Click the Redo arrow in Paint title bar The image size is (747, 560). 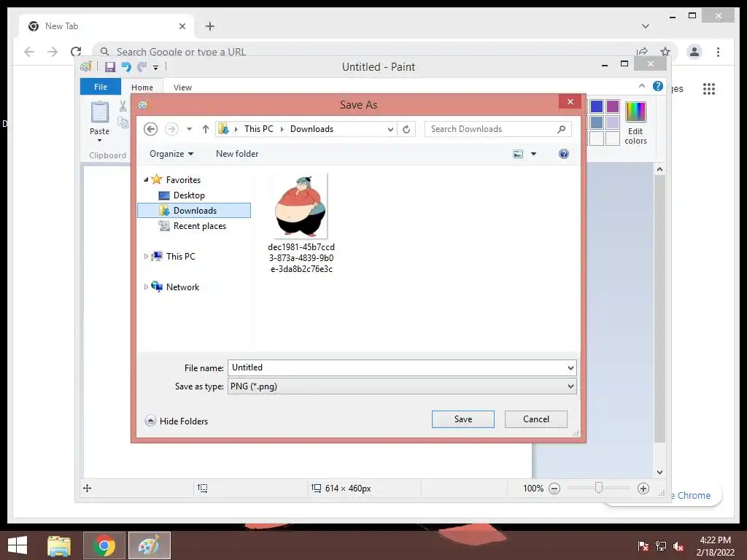coord(142,67)
